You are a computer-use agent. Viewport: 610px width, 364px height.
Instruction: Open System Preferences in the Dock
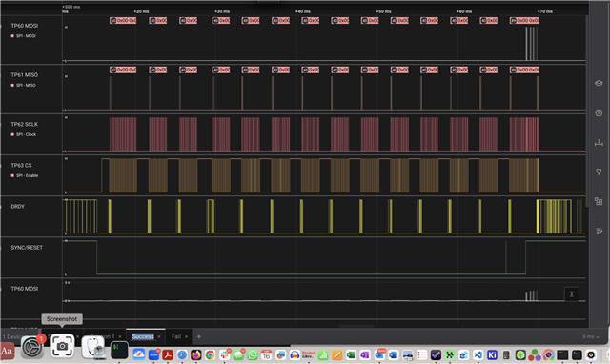(31, 347)
